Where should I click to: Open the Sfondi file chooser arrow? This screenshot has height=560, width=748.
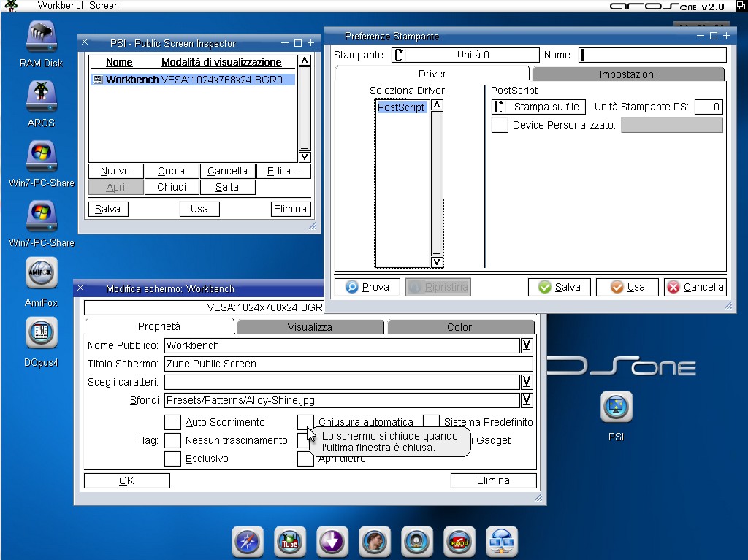click(526, 400)
